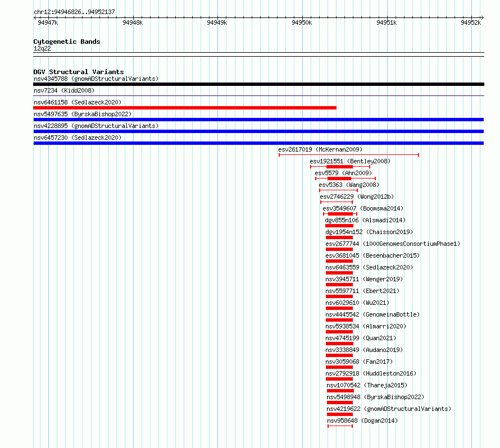Open nsv958648 Dogan2014 label
Viewport: 500px width, 448px height.
click(362, 420)
